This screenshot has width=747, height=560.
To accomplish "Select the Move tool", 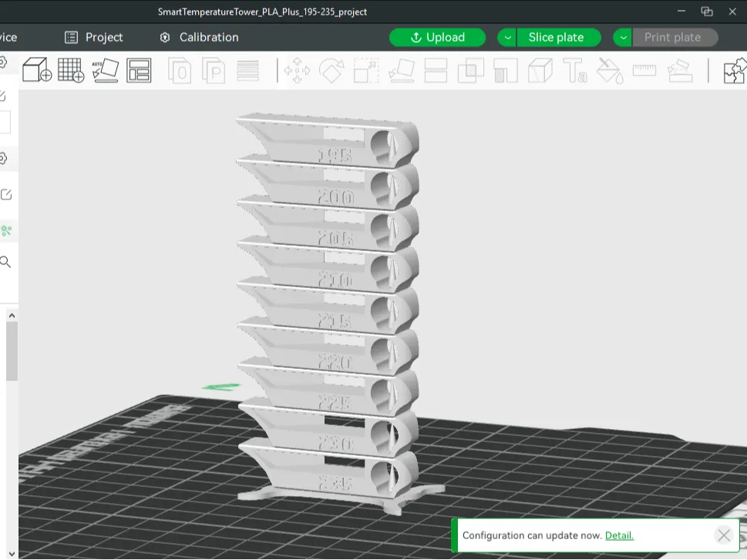I will 297,71.
